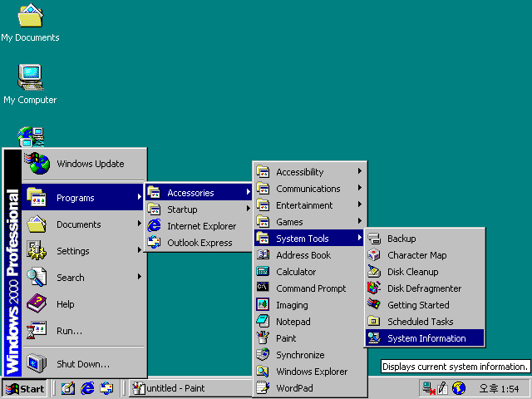Click the Address Book icon
The height and width of the screenshot is (399, 532).
263,255
